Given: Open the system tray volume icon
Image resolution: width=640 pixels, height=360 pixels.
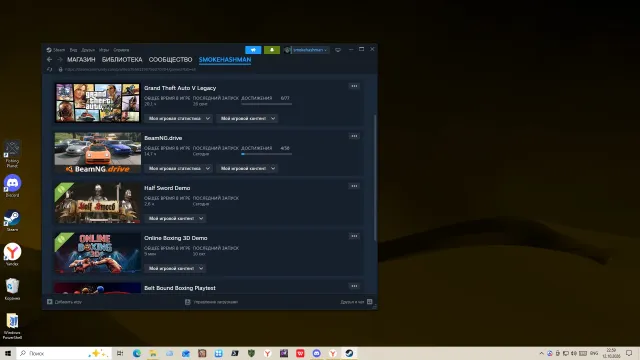Looking at the screenshot, I should (574, 353).
